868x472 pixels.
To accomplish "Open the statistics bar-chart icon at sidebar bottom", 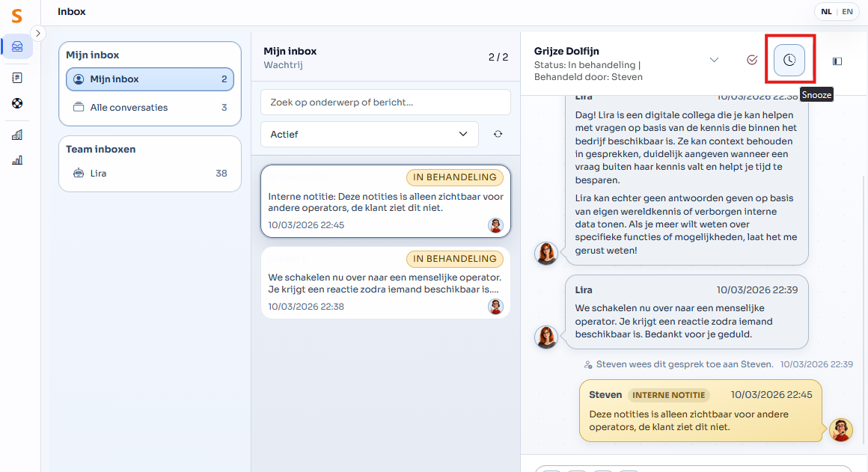I will 16,159.
